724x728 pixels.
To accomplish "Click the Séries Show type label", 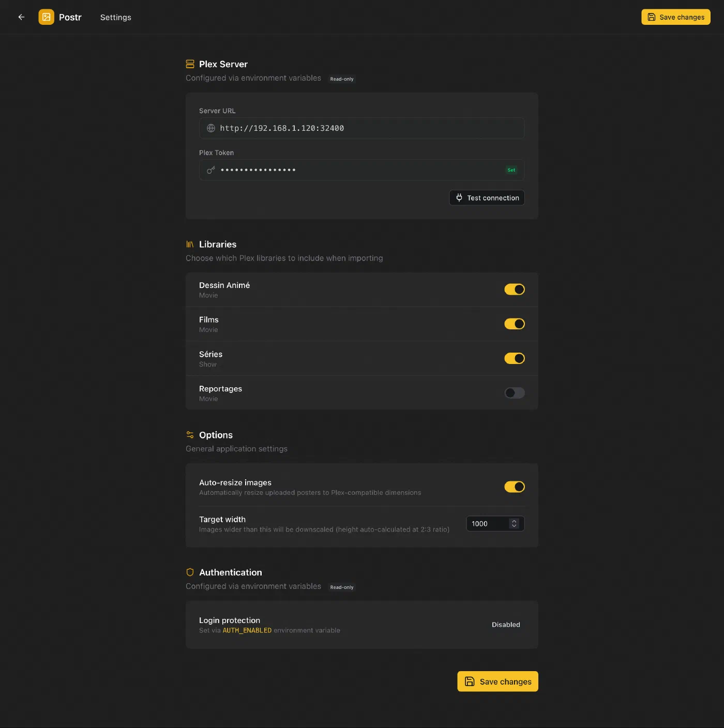I will click(208, 365).
